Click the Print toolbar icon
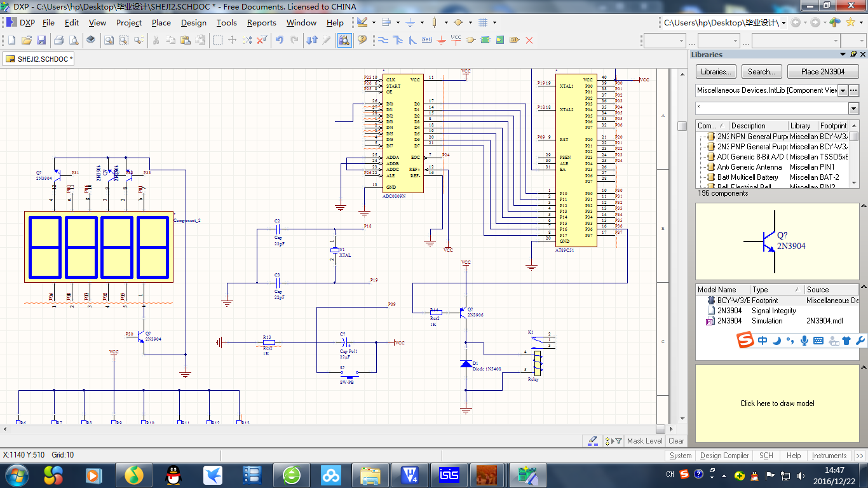 (58, 40)
